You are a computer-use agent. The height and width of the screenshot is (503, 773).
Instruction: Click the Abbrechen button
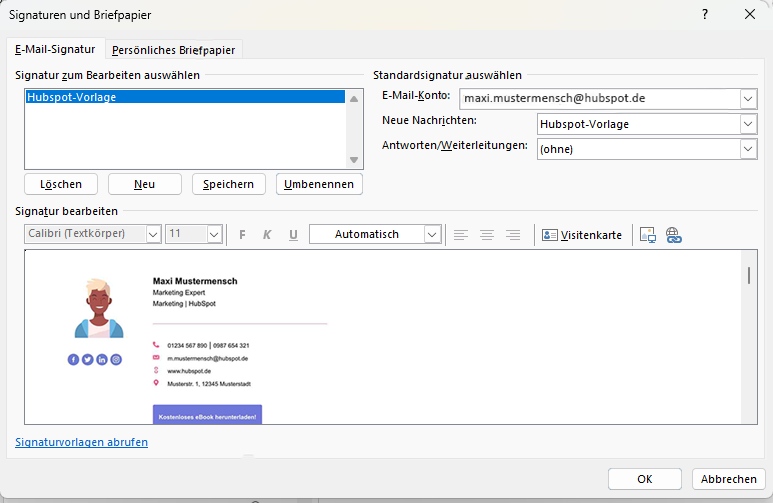click(729, 479)
